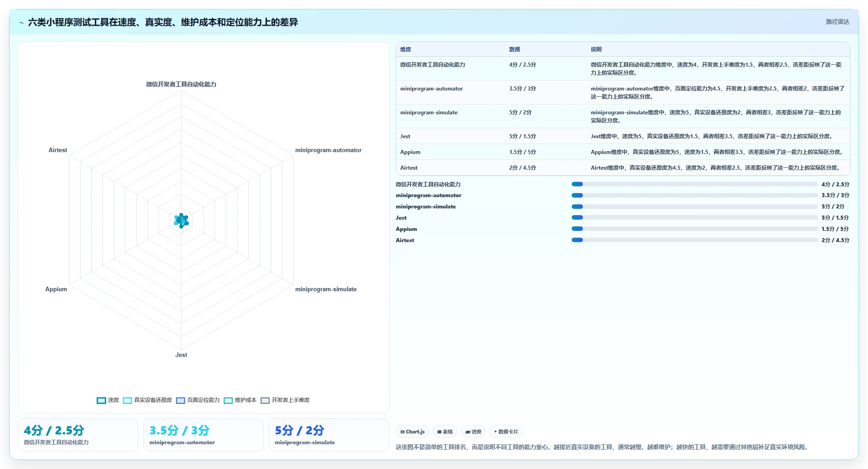The width and height of the screenshot is (868, 469).
Task: Click the Airtest row in the table
Action: [x=623, y=167]
